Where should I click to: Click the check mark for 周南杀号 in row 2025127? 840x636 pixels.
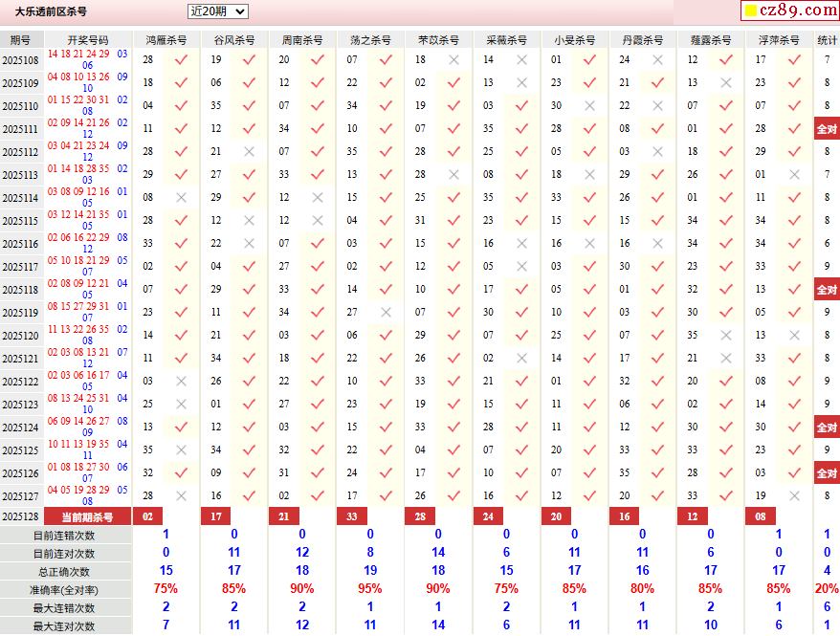click(318, 496)
